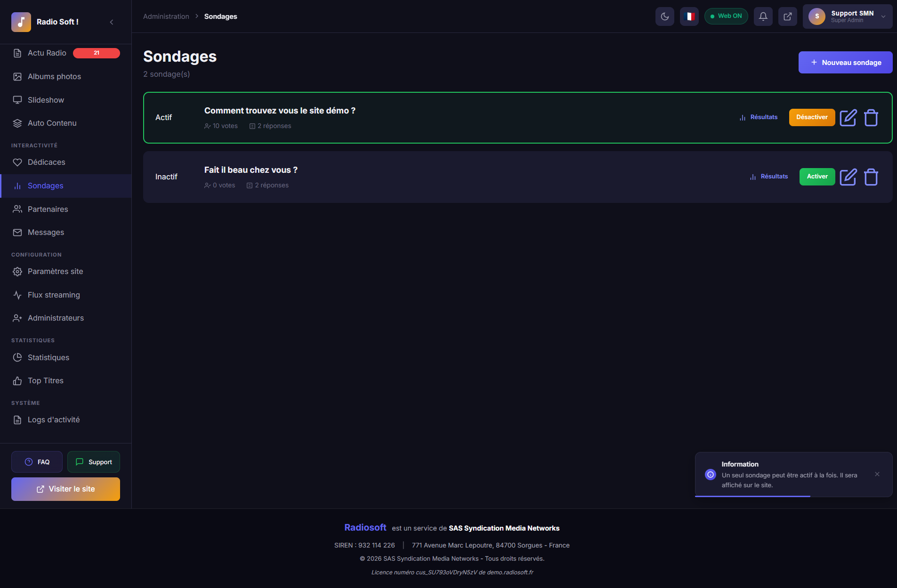Click the Visiter le site gradient button
Image resolution: width=897 pixels, height=588 pixels.
65,489
